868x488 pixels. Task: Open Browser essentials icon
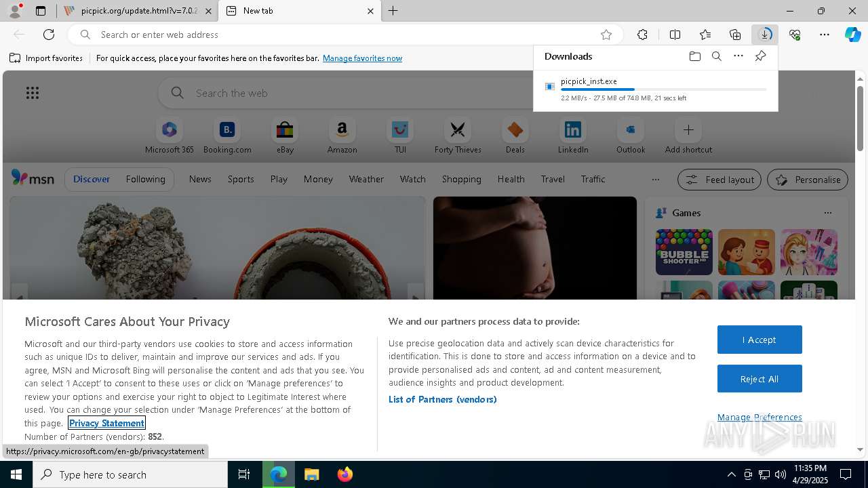pyautogui.click(x=795, y=35)
